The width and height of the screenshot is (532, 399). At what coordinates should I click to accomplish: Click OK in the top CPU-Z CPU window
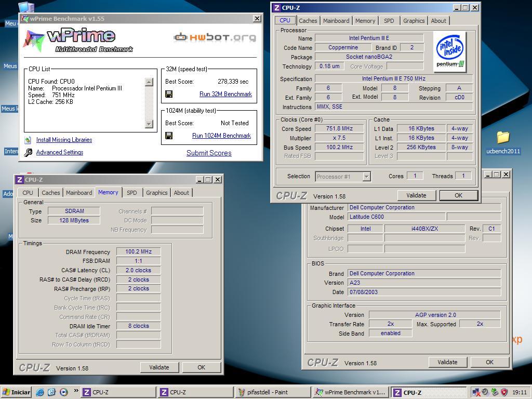tap(458, 195)
